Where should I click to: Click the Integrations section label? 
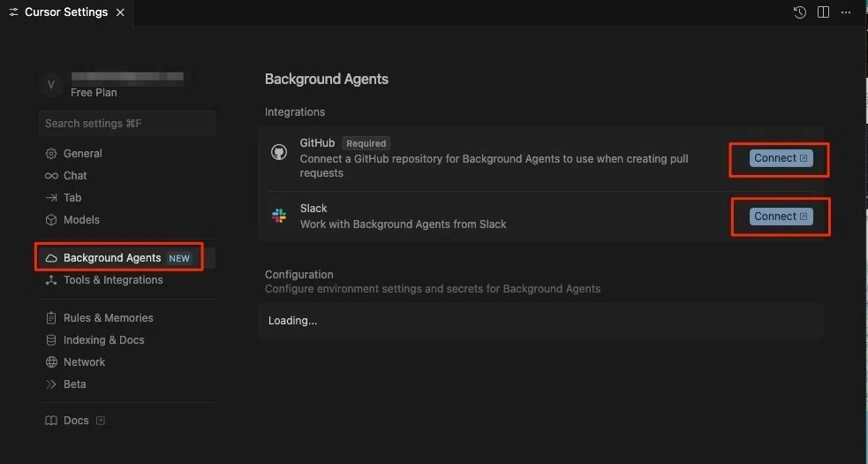coord(295,111)
